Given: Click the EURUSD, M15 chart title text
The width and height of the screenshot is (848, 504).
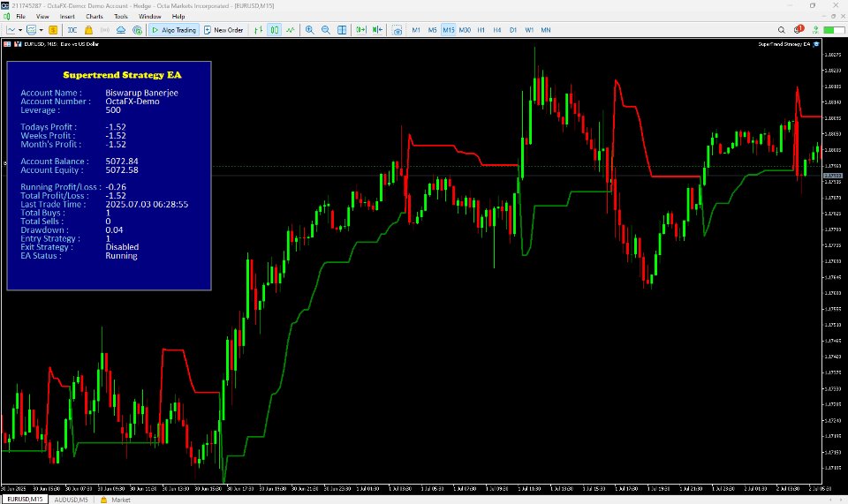Looking at the screenshot, I should pyautogui.click(x=61, y=44).
